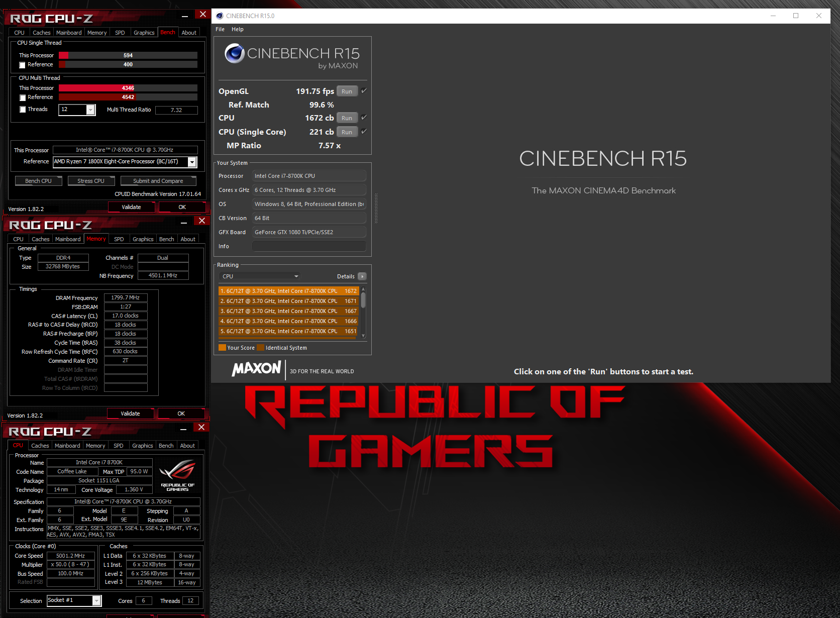Click the DRAM Frequency value 1799.7 MHz
The height and width of the screenshot is (618, 840).
point(126,297)
